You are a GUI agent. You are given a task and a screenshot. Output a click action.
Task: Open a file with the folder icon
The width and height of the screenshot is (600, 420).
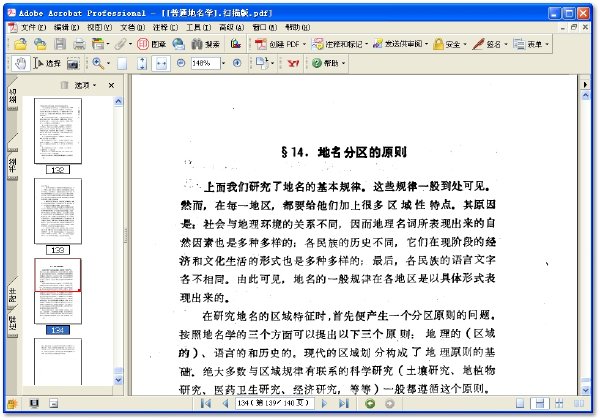pos(20,44)
